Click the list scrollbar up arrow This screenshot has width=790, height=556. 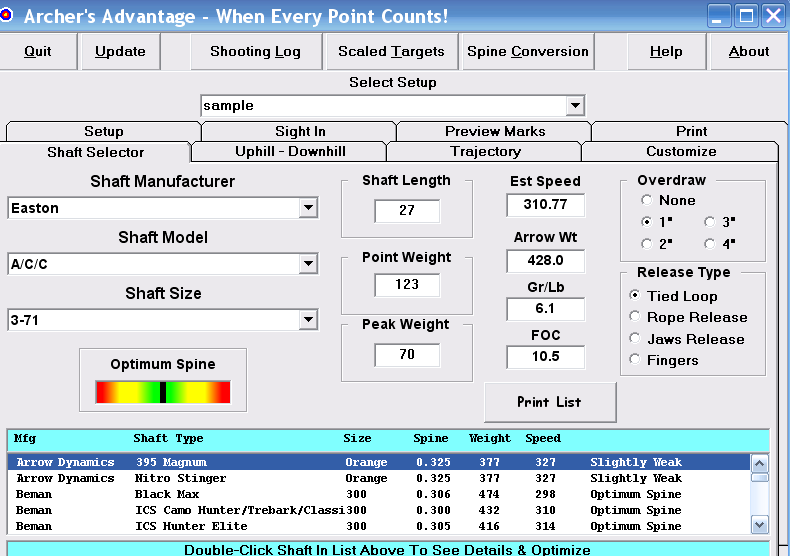[x=759, y=463]
